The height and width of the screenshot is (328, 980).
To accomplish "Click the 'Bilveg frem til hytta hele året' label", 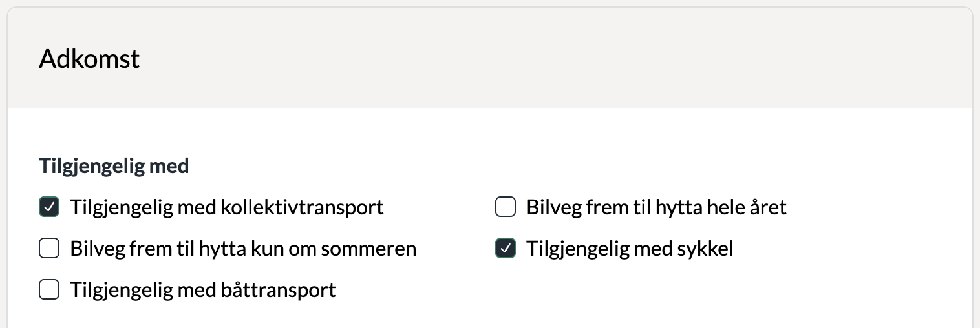I will pyautogui.click(x=656, y=207).
